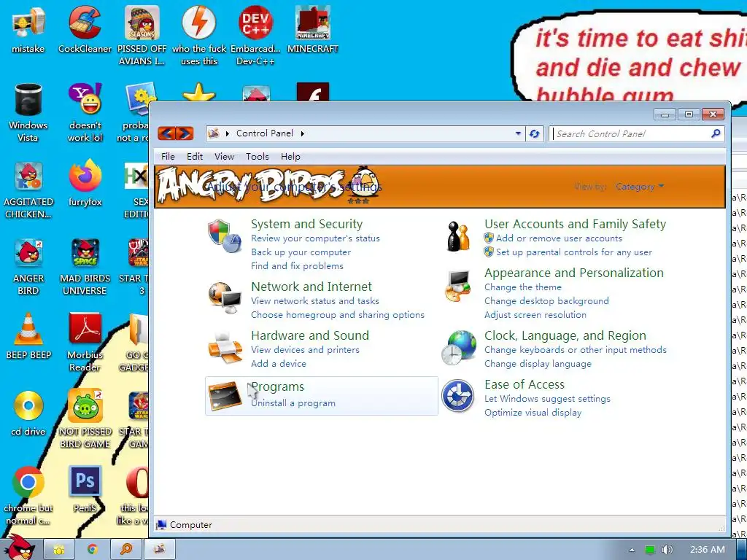Open System and Security shield icon

click(225, 236)
